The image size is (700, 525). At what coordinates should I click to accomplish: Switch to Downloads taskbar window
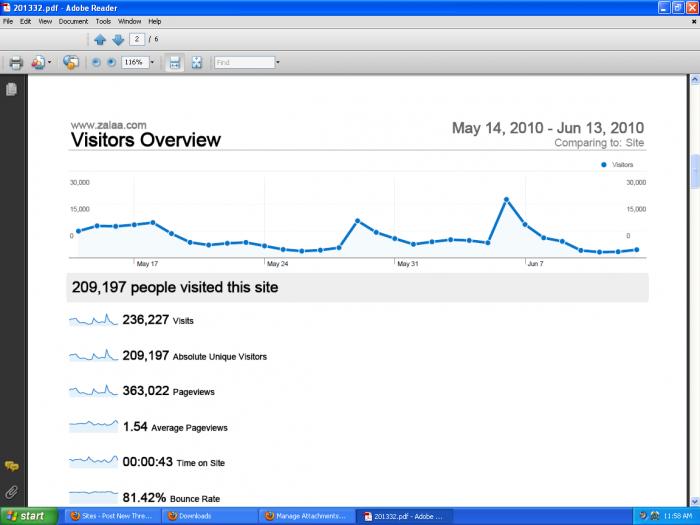[x=208, y=516]
